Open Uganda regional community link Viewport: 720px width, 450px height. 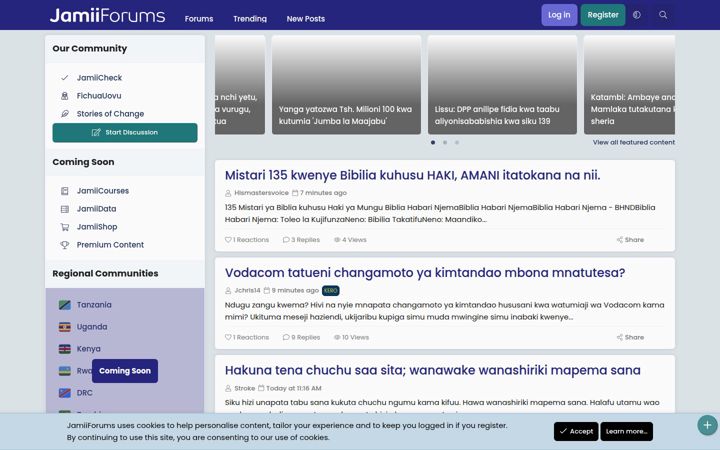click(x=92, y=327)
